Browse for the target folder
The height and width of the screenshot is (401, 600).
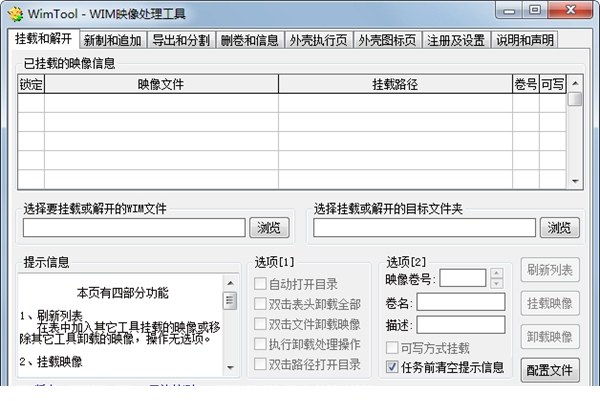pyautogui.click(x=559, y=228)
